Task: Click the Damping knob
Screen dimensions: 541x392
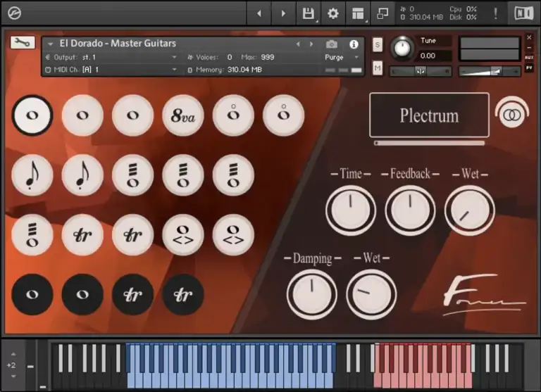Action: pyautogui.click(x=311, y=294)
